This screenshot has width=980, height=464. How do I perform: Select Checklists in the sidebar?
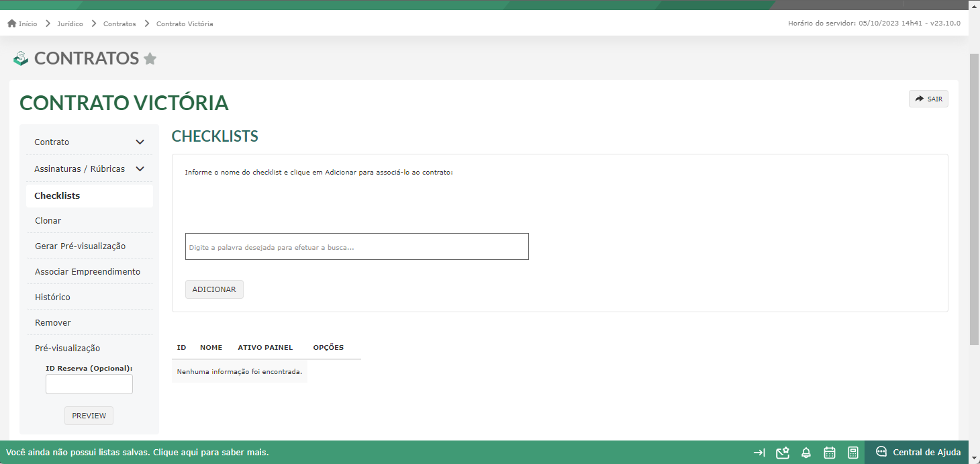89,196
